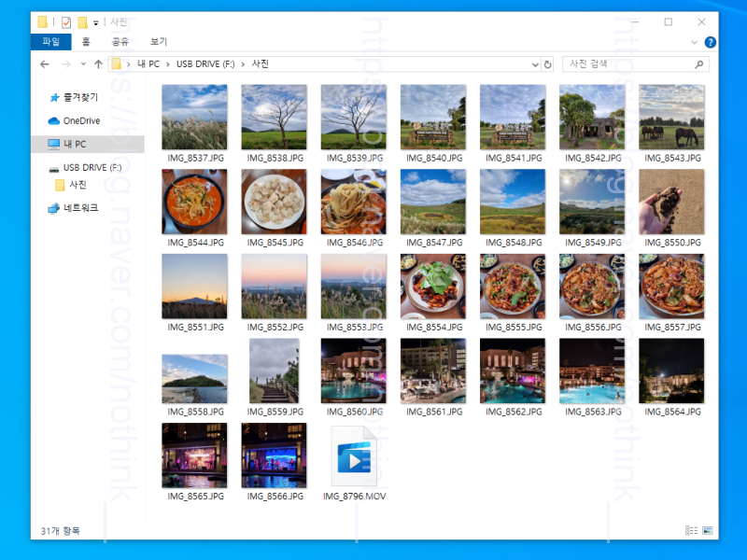Open the 내 PC computer icon

click(x=54, y=144)
